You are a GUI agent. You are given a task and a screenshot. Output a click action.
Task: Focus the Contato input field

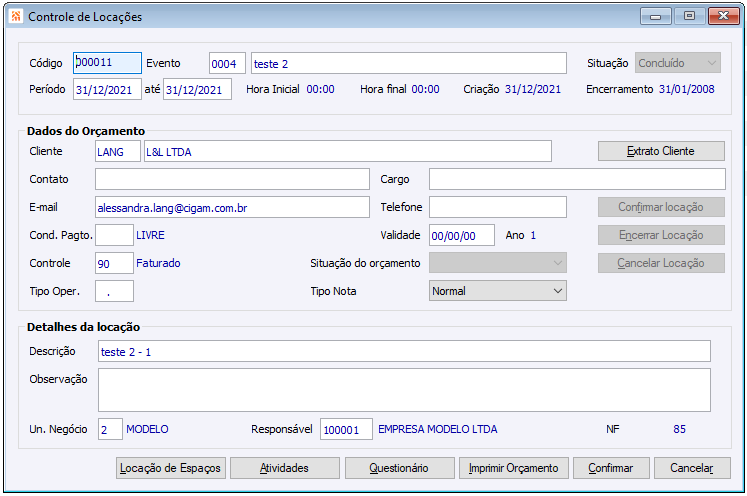click(232, 179)
